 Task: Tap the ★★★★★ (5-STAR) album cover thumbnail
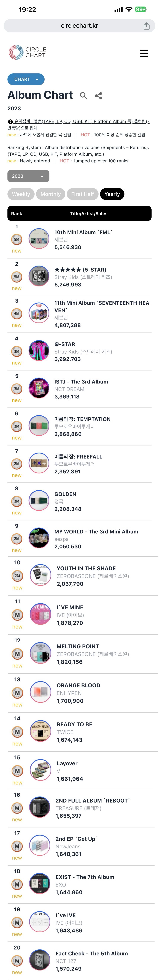click(39, 276)
